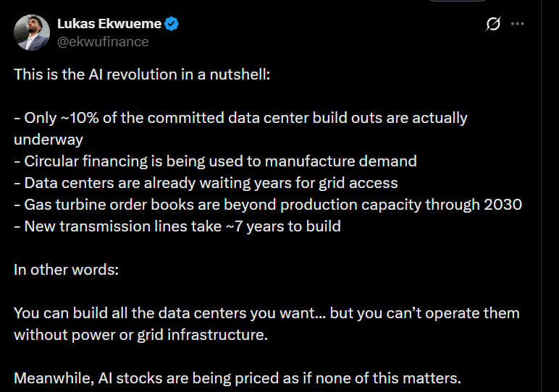The image size is (559, 392).
Task: Click the blue verified checkmark badge
Action: pyautogui.click(x=172, y=24)
